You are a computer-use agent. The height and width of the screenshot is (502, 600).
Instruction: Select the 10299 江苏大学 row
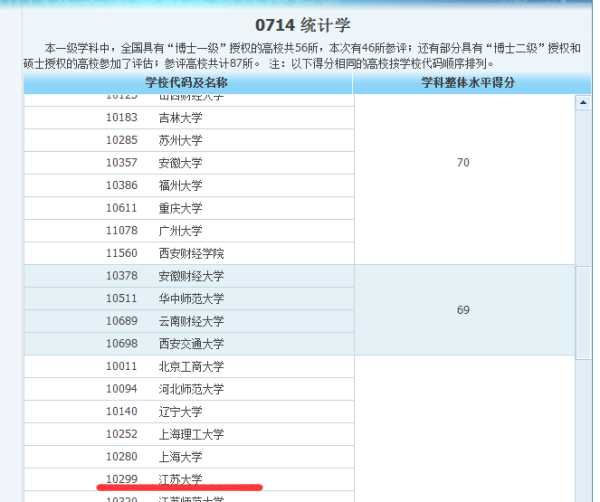pyautogui.click(x=189, y=479)
